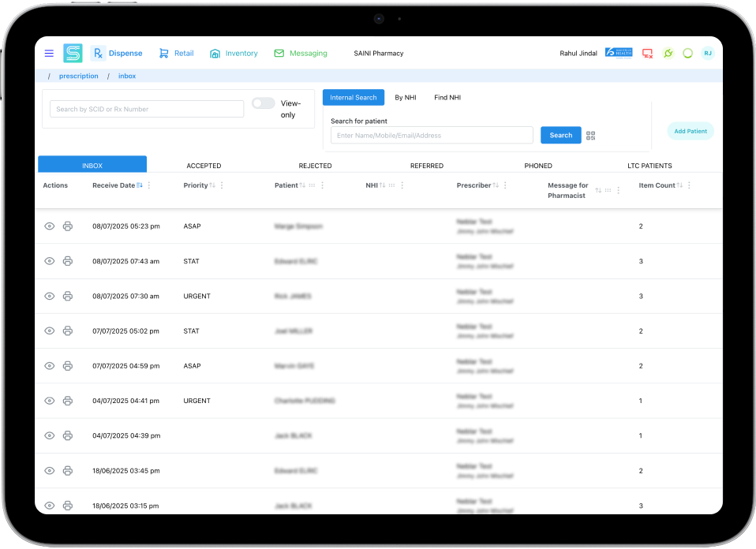This screenshot has width=756, height=549.
Task: Open the By NHI search tab
Action: (x=405, y=98)
